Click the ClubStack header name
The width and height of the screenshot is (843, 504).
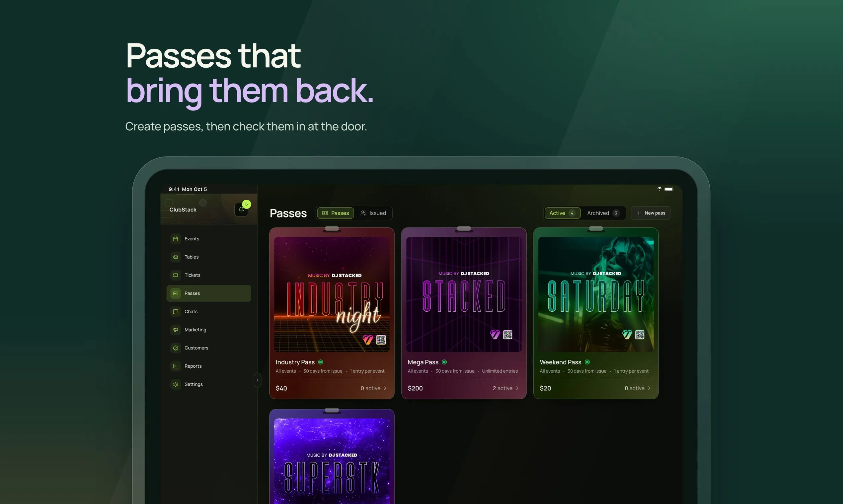pyautogui.click(x=183, y=210)
